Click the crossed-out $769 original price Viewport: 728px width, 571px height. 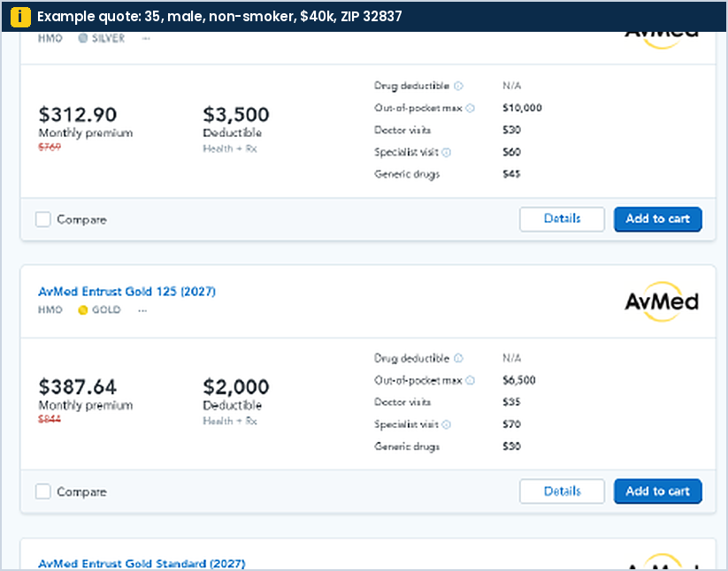[50, 147]
